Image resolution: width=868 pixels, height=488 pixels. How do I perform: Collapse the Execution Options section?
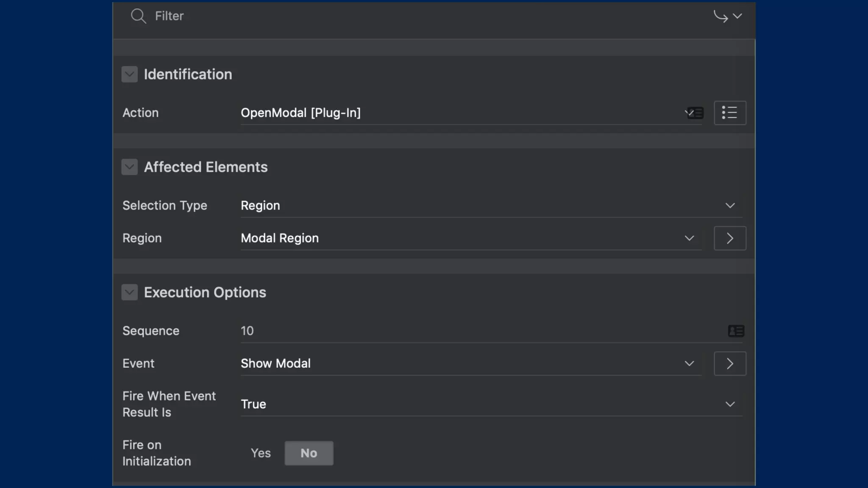click(x=129, y=292)
